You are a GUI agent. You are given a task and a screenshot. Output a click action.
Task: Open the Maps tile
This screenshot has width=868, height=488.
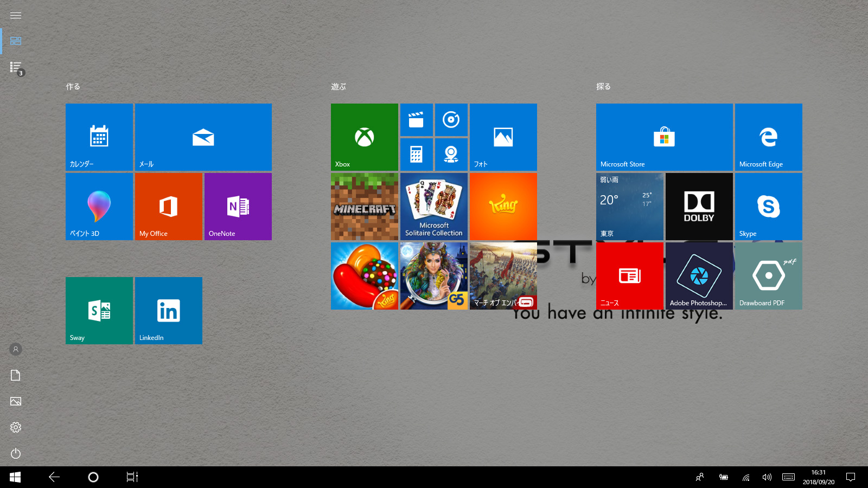[451, 155]
